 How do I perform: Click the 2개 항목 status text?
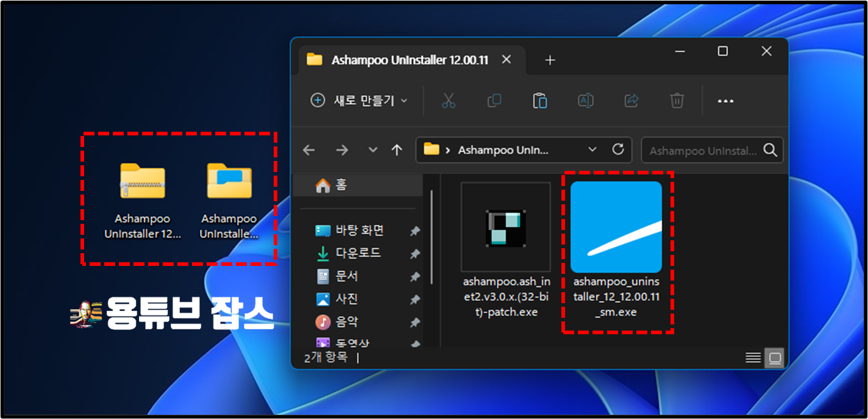tap(326, 357)
